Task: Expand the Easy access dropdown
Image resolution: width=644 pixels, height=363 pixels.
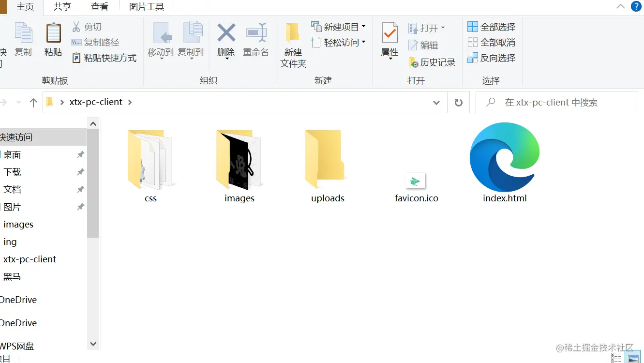Action: 363,42
